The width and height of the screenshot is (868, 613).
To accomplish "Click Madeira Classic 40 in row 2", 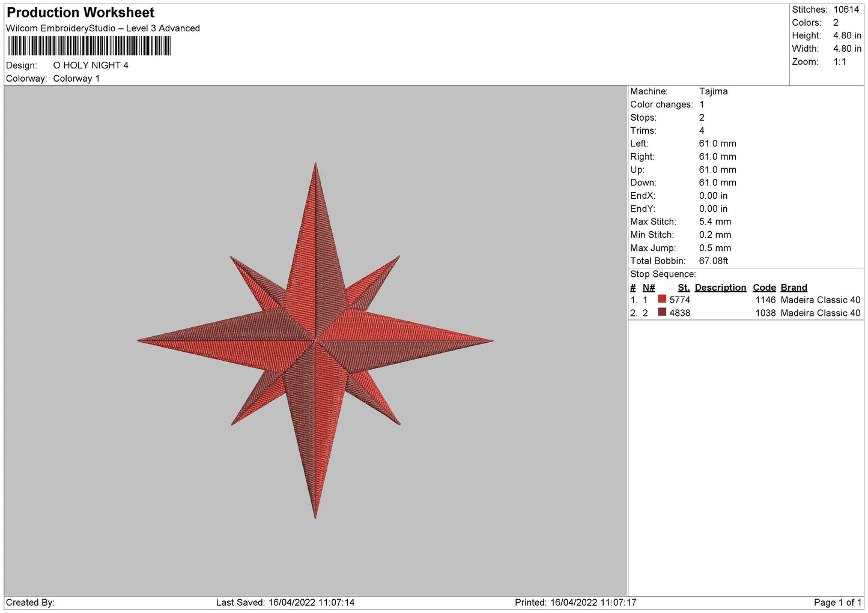I will pyautogui.click(x=821, y=313).
